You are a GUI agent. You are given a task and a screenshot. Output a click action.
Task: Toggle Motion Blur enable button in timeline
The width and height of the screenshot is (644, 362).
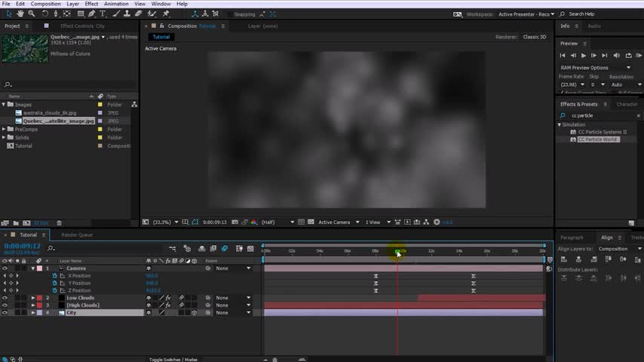tap(224, 249)
